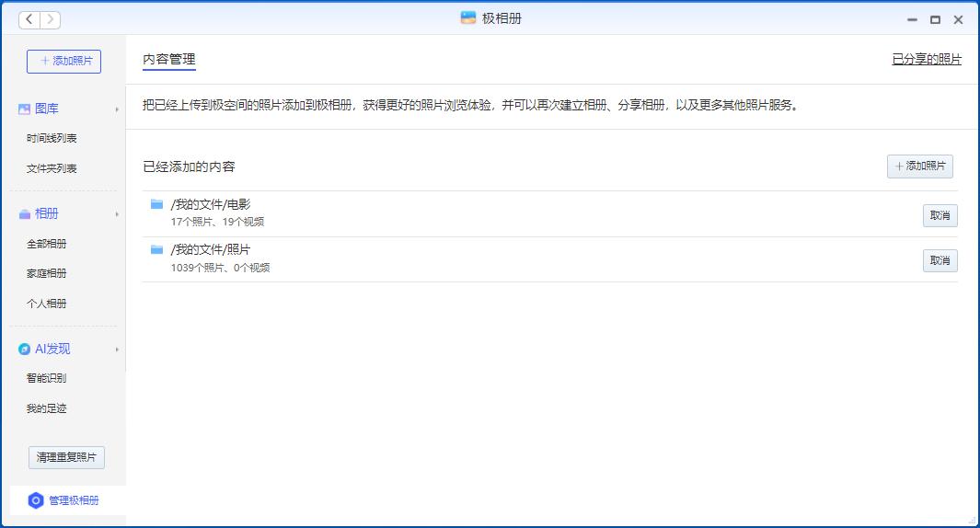This screenshot has width=980, height=528.
Task: Go forward with the right arrow button
Action: (x=51, y=19)
